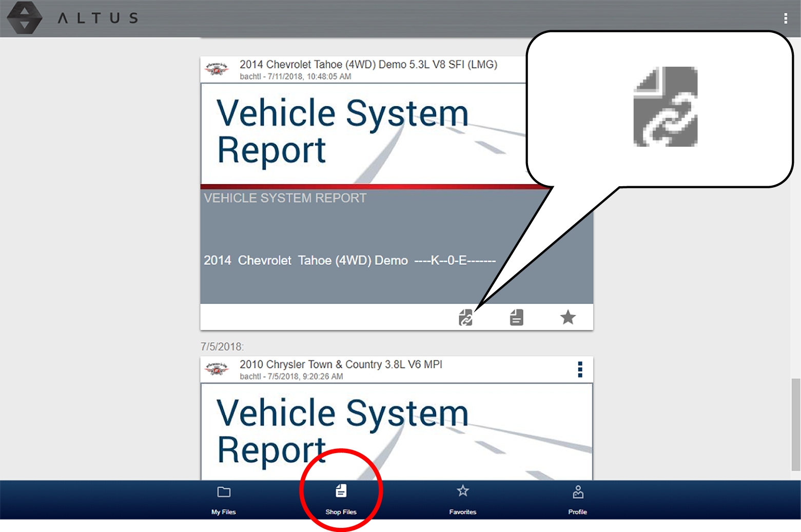801x532 pixels.
Task: Click the ALTUS wordmark in the header
Action: (x=97, y=18)
